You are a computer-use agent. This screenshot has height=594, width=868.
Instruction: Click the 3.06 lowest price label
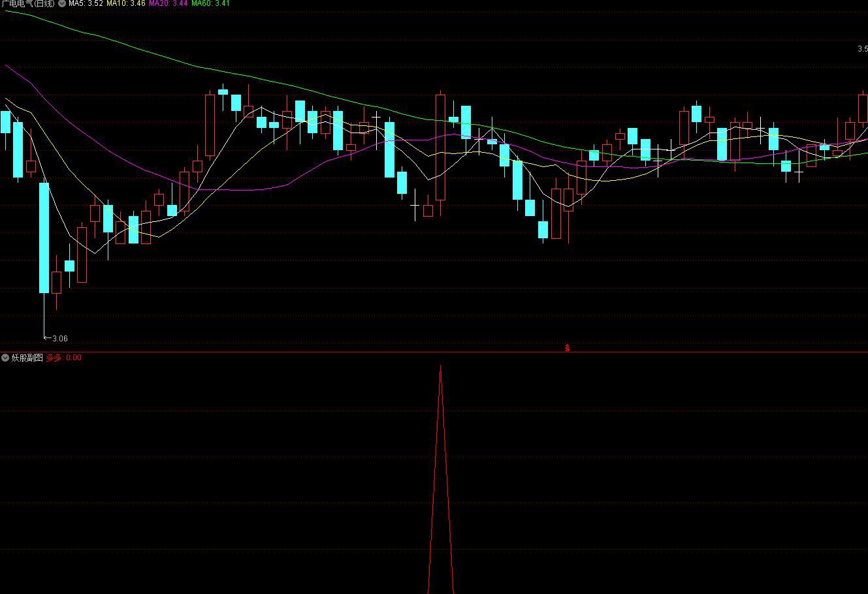click(59, 338)
